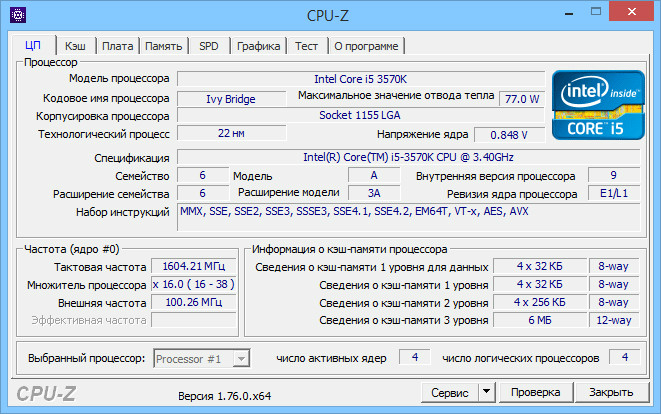Click the stepping value 9
Screen dimensions: 661x414
point(614,175)
